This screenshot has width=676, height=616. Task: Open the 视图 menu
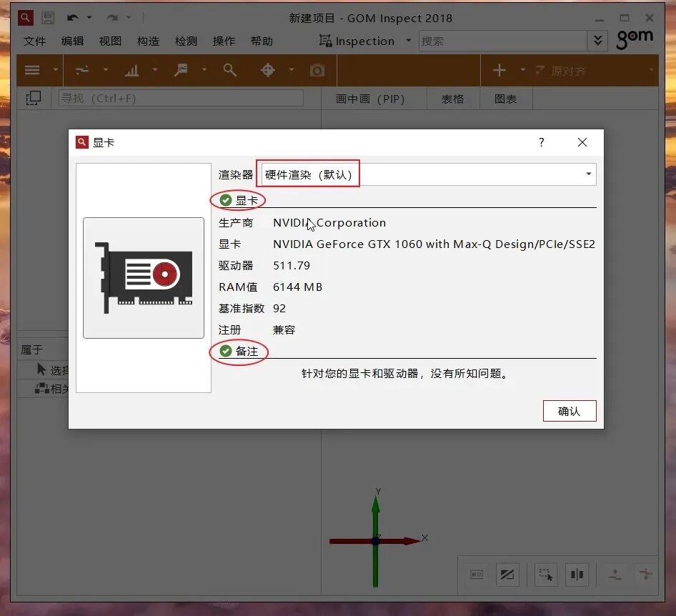110,41
